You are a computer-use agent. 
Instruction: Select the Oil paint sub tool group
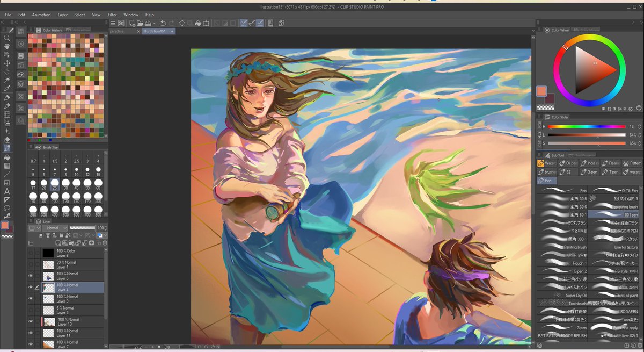point(568,163)
